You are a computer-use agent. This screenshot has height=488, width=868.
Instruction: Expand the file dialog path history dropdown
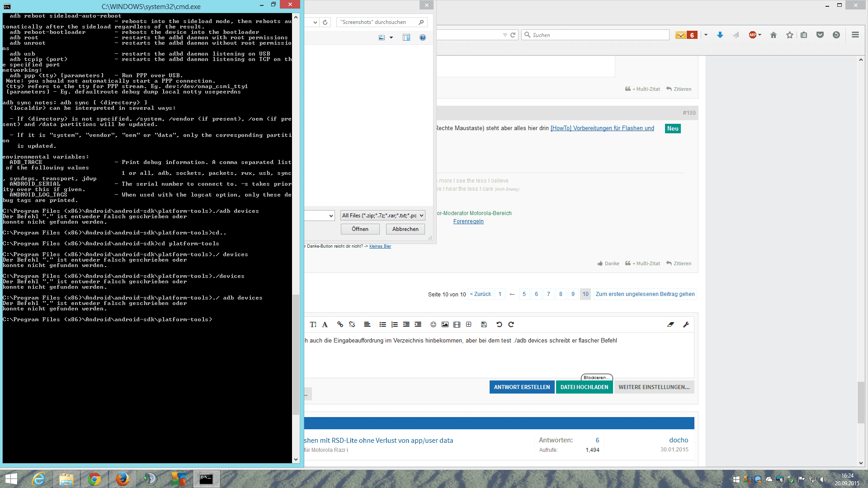[x=315, y=22]
